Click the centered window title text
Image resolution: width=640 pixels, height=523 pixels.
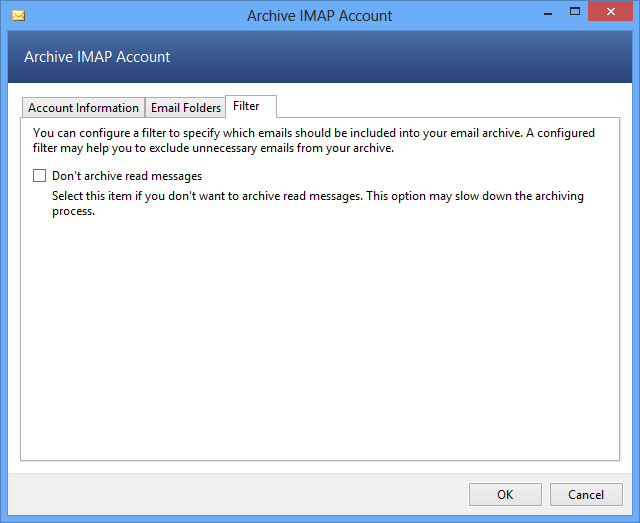tap(320, 16)
